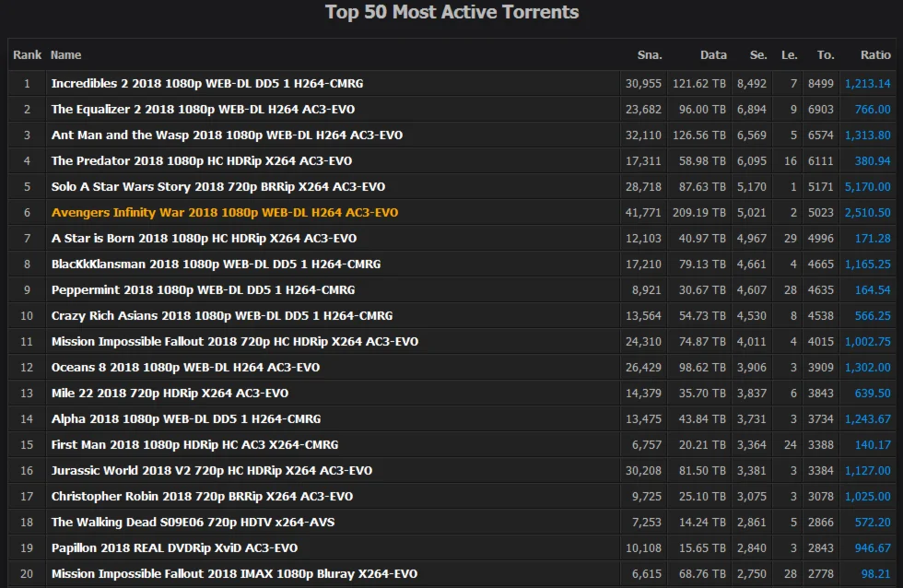The width and height of the screenshot is (903, 588).
Task: Open A Star is Born 2018 torrent
Action: [204, 239]
